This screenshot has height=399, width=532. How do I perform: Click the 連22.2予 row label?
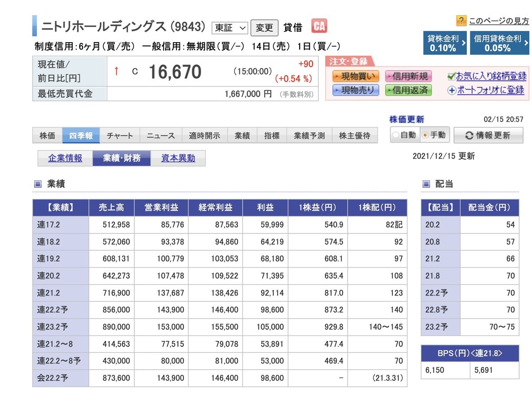tap(61, 310)
